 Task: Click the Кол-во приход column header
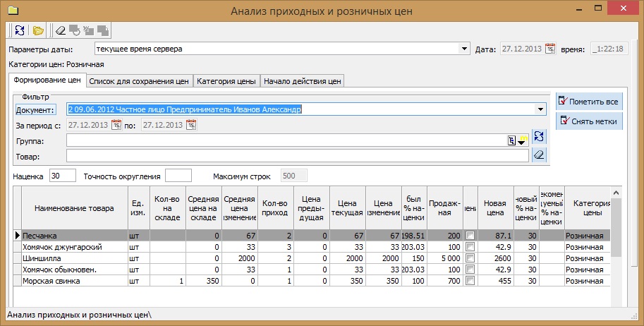pyautogui.click(x=275, y=208)
